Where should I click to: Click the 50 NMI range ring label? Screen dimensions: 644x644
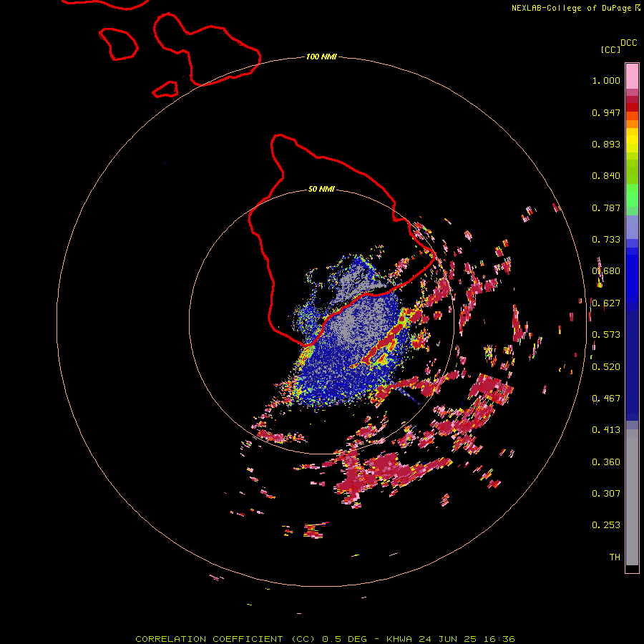tap(321, 189)
